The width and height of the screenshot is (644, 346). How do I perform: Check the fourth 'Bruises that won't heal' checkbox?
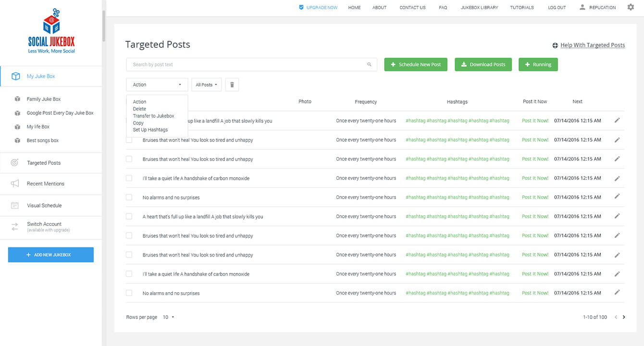[x=129, y=255]
